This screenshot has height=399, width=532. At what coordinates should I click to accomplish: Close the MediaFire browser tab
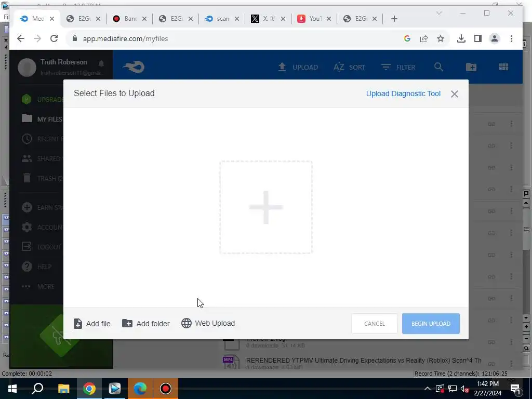coord(52,19)
